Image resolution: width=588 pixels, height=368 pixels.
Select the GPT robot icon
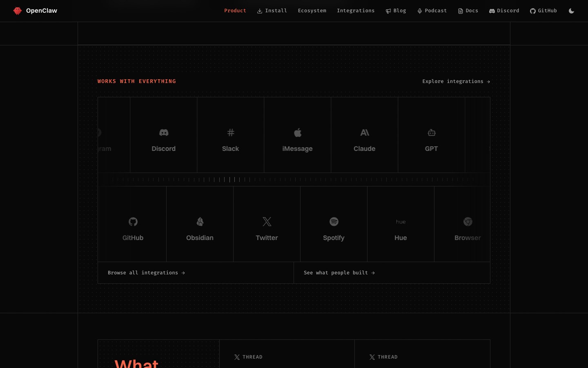tap(432, 132)
